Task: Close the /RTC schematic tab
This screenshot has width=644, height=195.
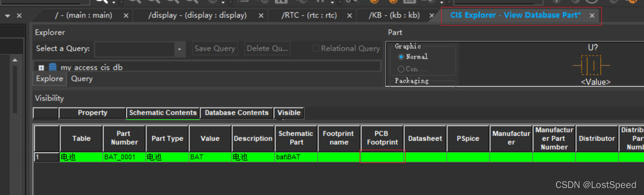Action: tap(350, 16)
